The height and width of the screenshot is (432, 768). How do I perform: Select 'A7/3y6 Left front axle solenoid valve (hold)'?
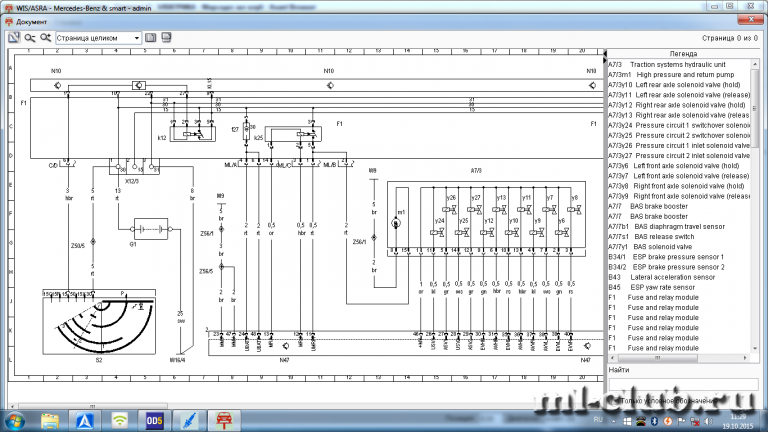point(679,166)
